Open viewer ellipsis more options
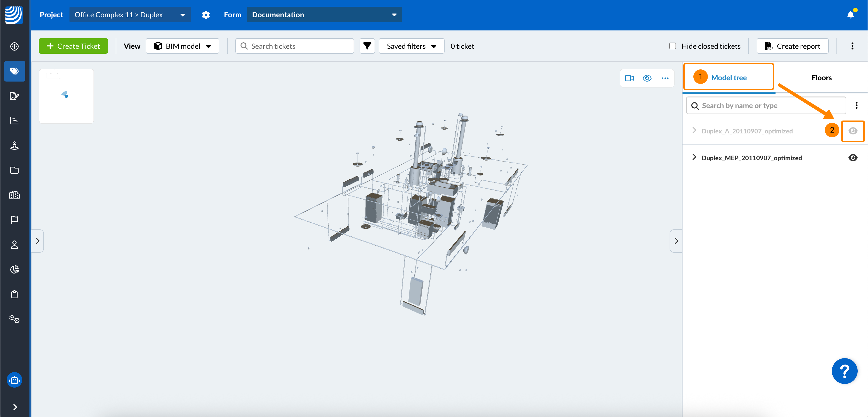 [665, 78]
